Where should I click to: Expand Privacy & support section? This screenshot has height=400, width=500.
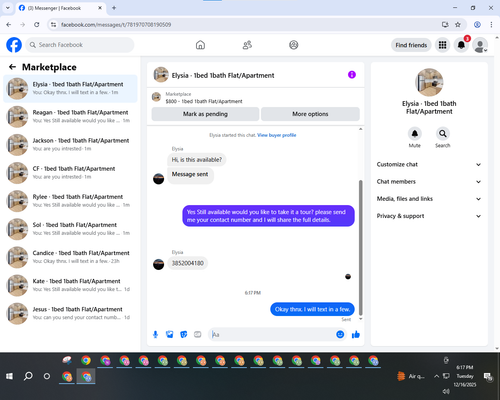point(429,216)
